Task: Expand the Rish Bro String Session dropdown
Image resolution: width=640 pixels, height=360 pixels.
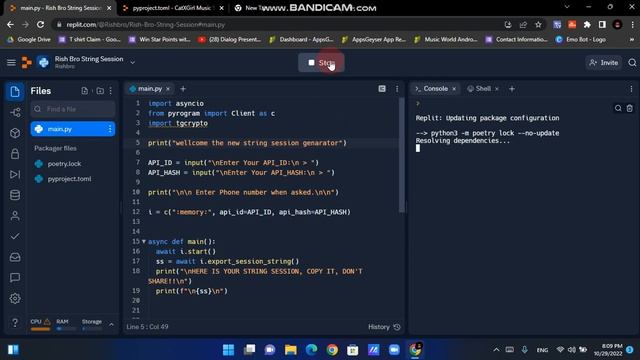Action: [x=133, y=62]
